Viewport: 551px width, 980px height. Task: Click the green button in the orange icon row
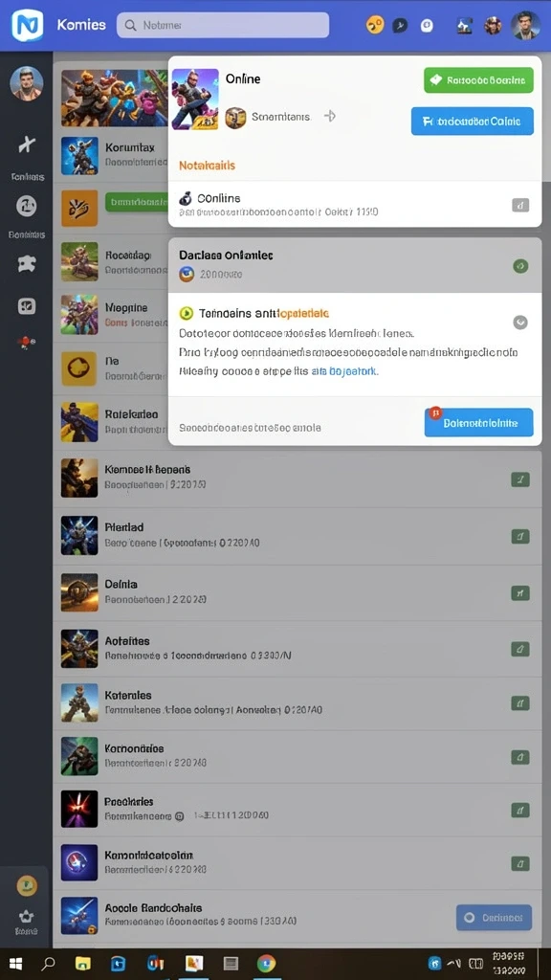[x=137, y=202]
